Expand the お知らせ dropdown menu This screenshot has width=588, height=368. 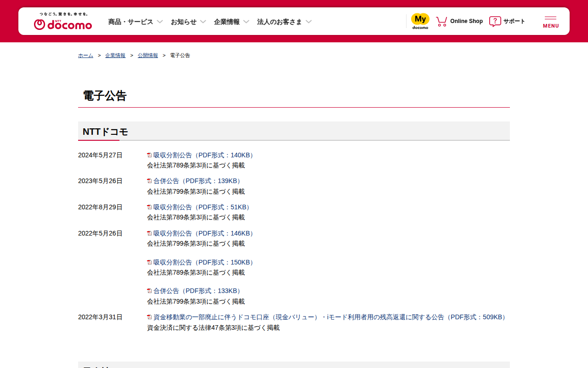pos(188,22)
